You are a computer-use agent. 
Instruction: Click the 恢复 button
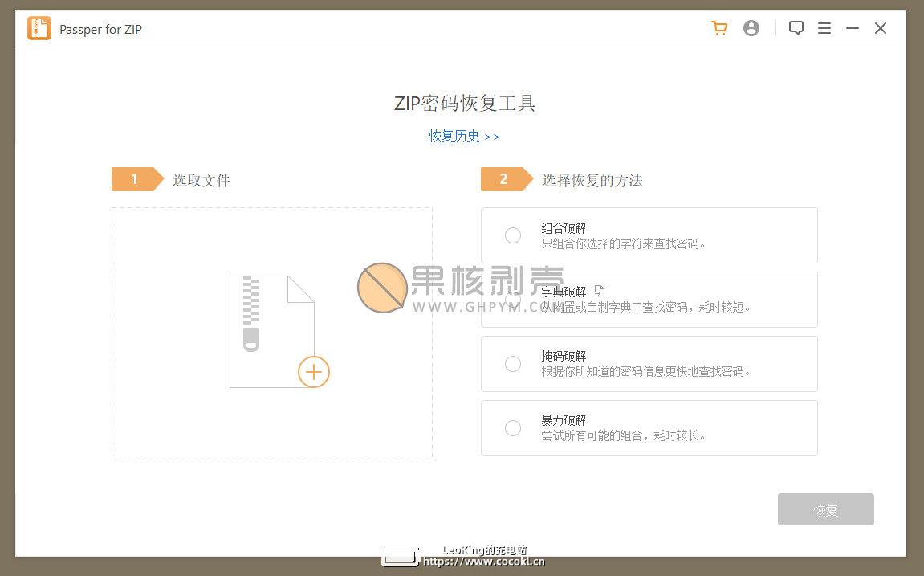tap(825, 509)
